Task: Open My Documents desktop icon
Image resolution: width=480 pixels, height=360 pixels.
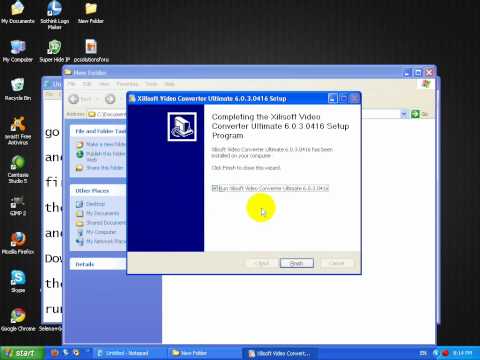Action: 18,13
